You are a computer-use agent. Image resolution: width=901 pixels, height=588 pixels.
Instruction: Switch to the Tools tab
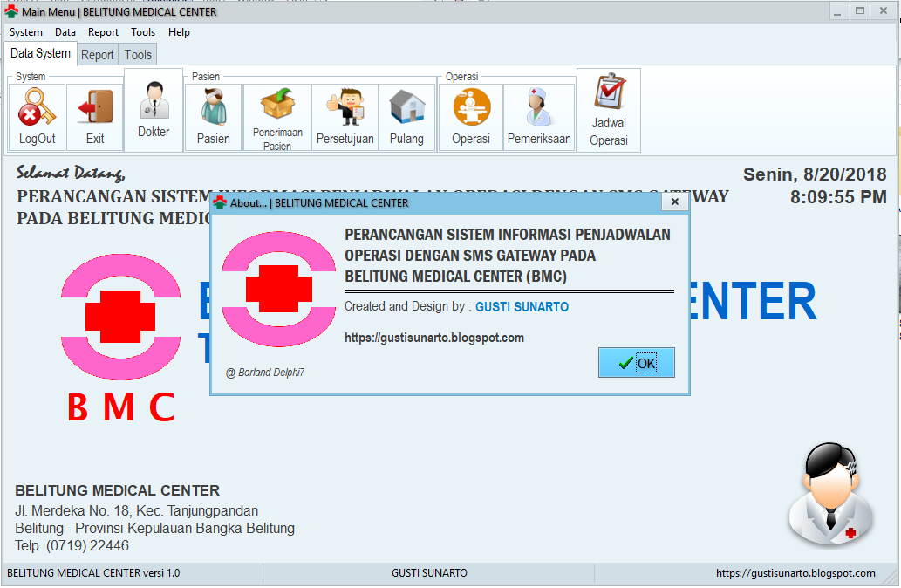coord(138,55)
